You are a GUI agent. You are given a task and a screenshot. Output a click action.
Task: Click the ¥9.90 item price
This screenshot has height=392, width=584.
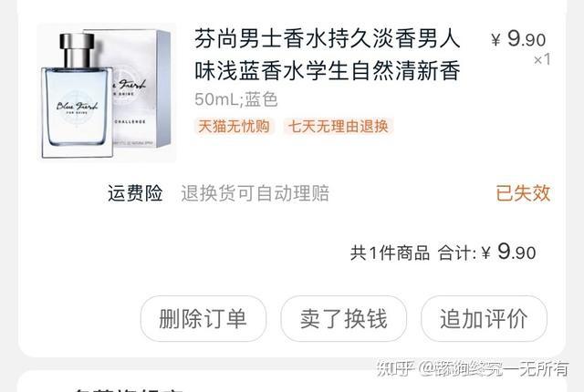click(x=518, y=38)
